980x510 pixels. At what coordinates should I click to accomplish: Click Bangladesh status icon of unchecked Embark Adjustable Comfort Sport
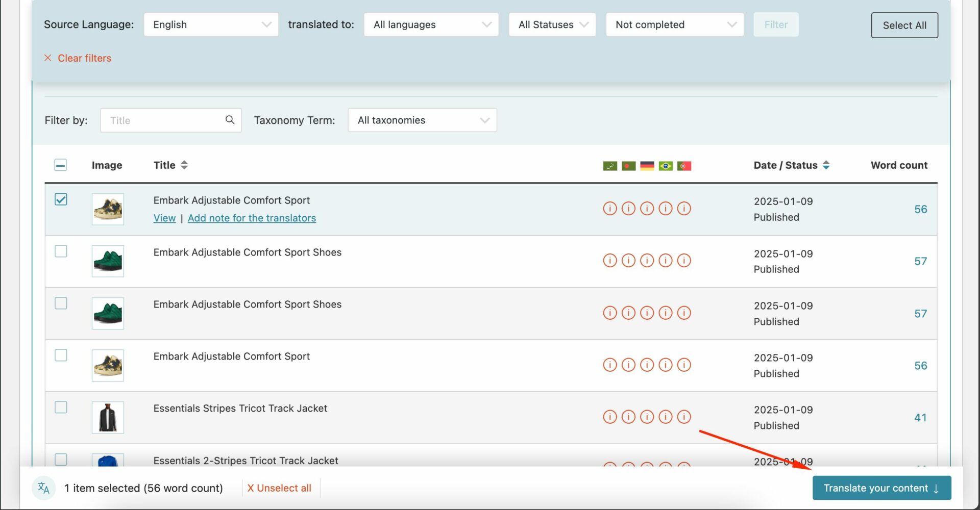pyautogui.click(x=628, y=365)
